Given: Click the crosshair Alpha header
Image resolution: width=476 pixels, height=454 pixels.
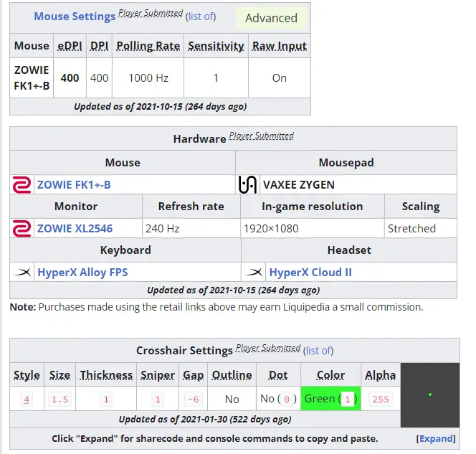Looking at the screenshot, I should point(381,375).
